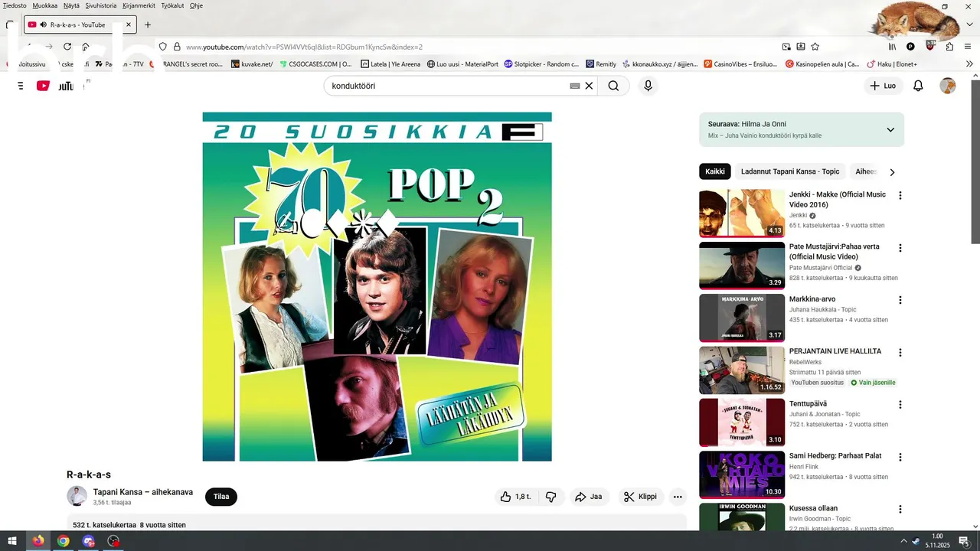Open more actions for the video

pyautogui.click(x=678, y=497)
